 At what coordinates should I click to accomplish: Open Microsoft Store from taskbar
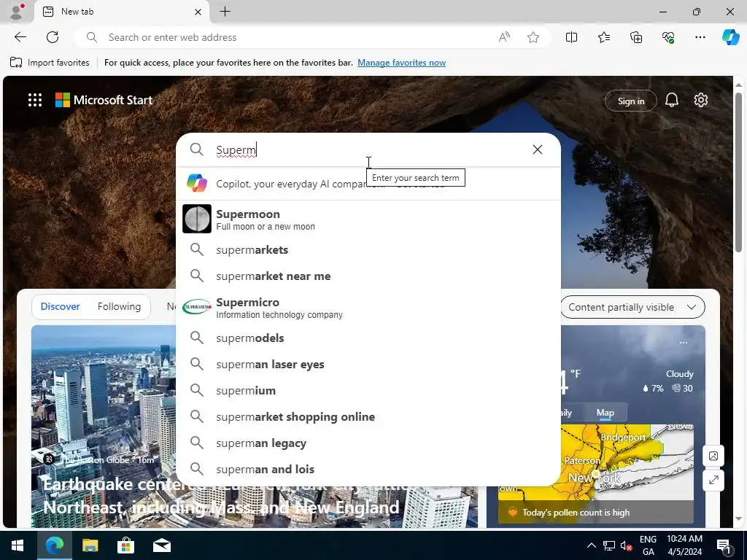point(125,545)
